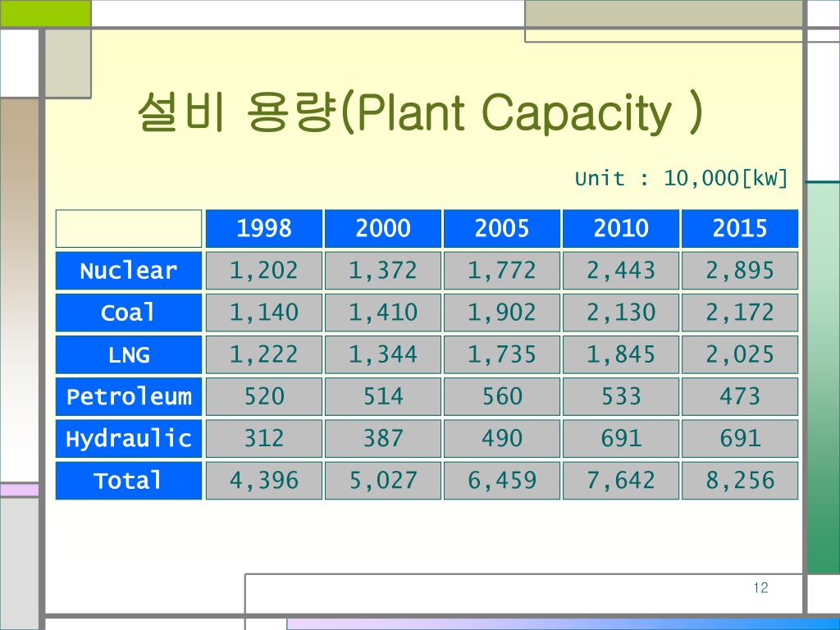Viewport: 840px width, 630px height.
Task: Select Total 2015 value 8,256
Action: [x=740, y=481]
